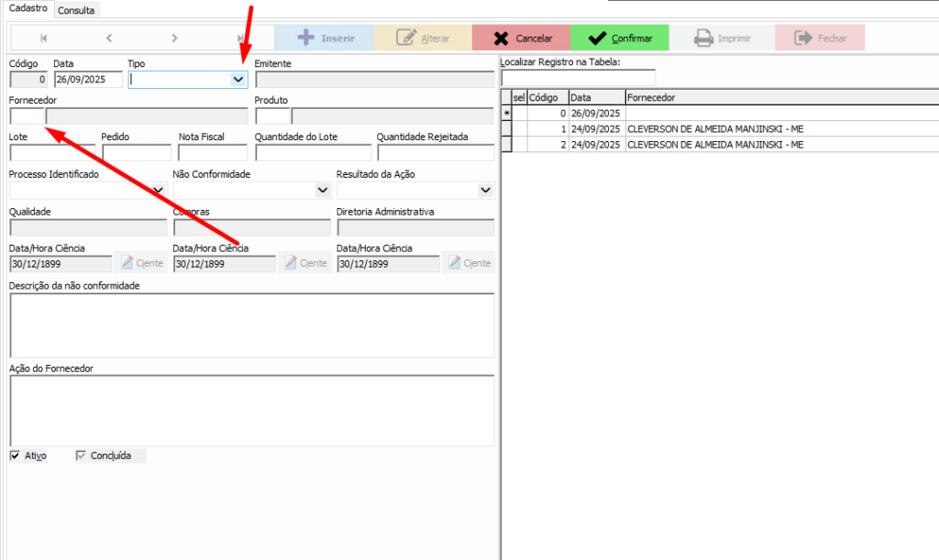Confirm the record with Confirmar button
Screen dimensions: 939x560
(x=619, y=38)
